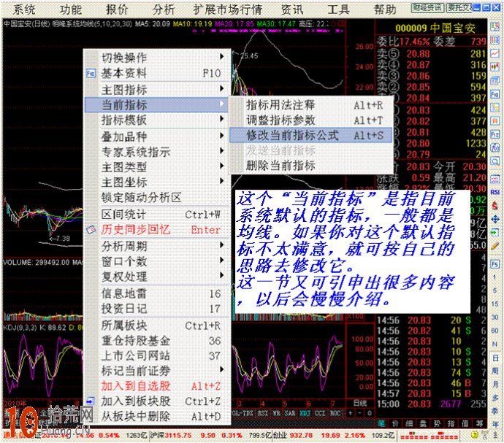Expand the 指标模板 submenu
The height and width of the screenshot is (443, 504).
157,120
